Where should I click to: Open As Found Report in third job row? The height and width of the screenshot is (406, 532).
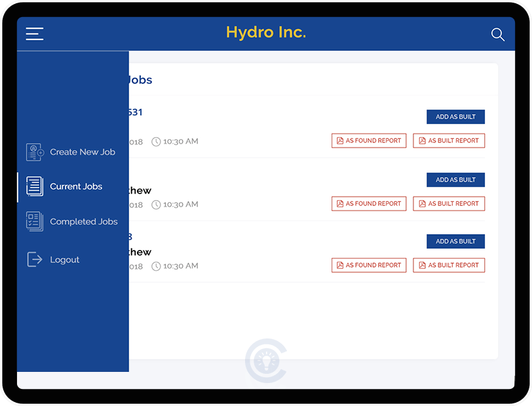(x=369, y=265)
